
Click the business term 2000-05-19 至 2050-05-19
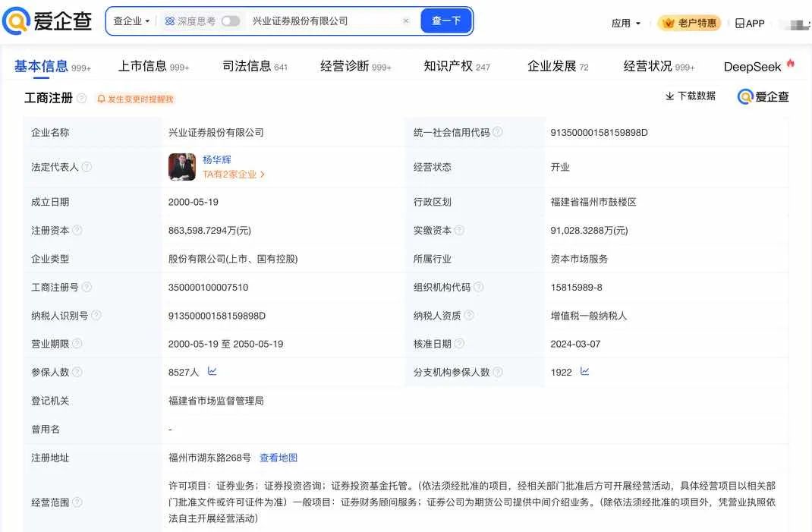[226, 344]
